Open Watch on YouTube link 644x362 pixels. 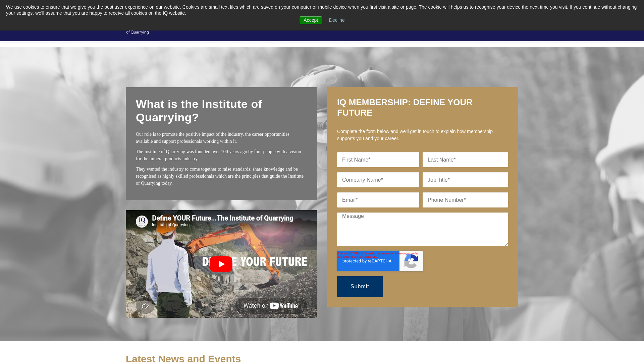coord(271,306)
